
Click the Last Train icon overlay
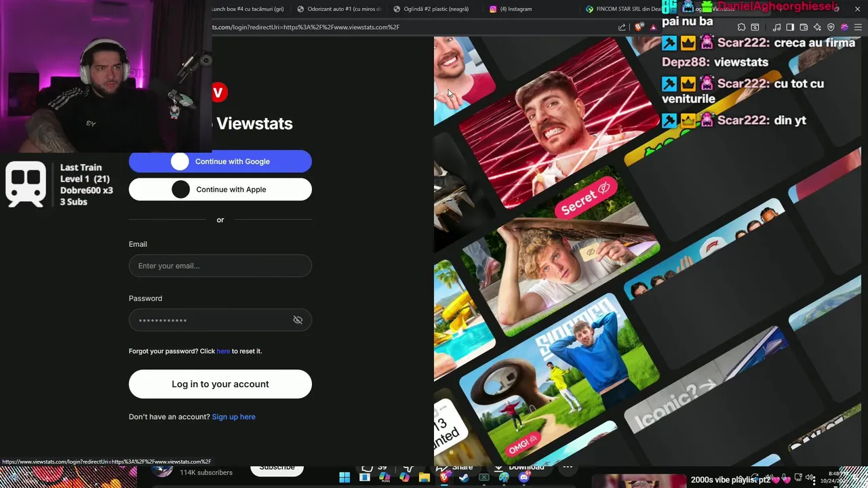(x=26, y=184)
